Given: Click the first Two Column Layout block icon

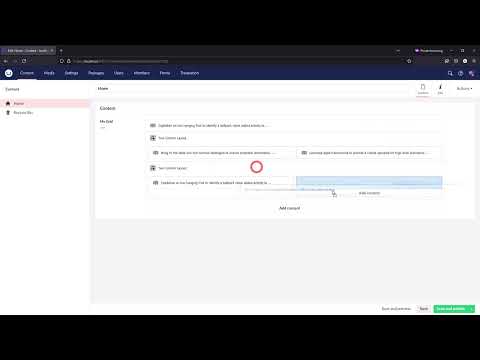Looking at the screenshot, I should click(153, 138).
